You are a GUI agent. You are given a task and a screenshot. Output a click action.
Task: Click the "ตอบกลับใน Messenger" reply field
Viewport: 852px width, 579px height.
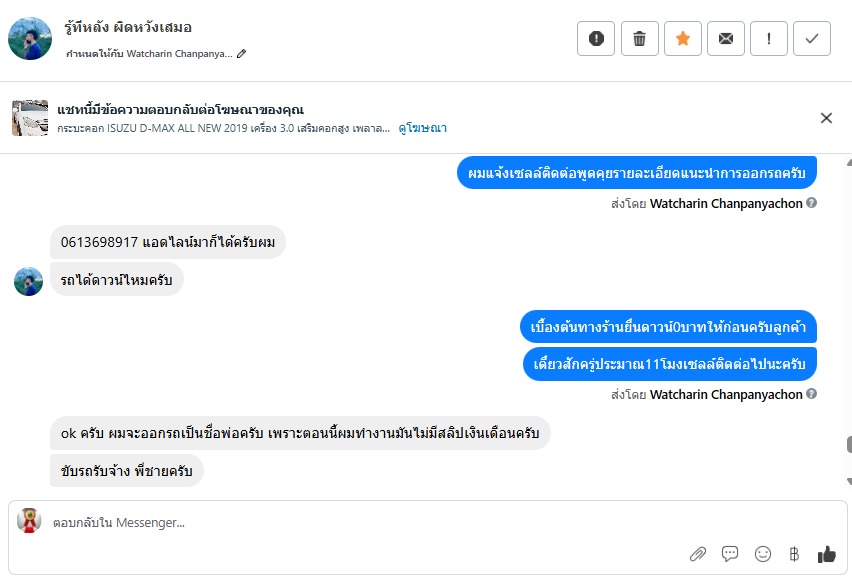[350, 522]
